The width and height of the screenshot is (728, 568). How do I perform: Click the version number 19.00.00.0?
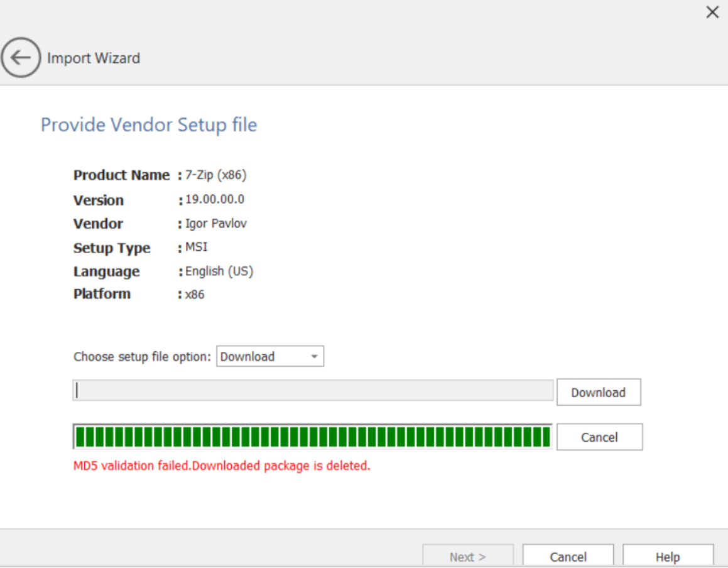point(215,200)
